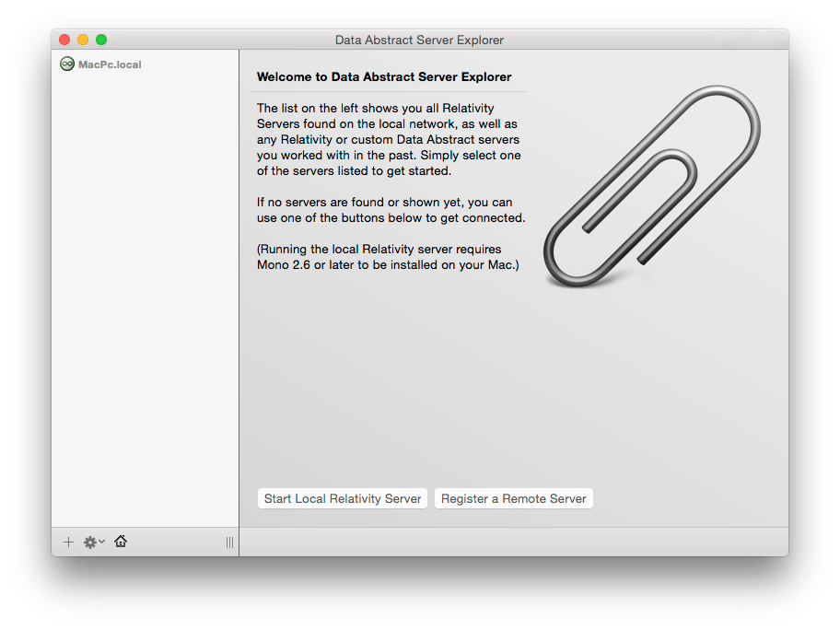This screenshot has width=840, height=630.
Task: Click the MacPc.local server status icon
Action: (x=67, y=64)
